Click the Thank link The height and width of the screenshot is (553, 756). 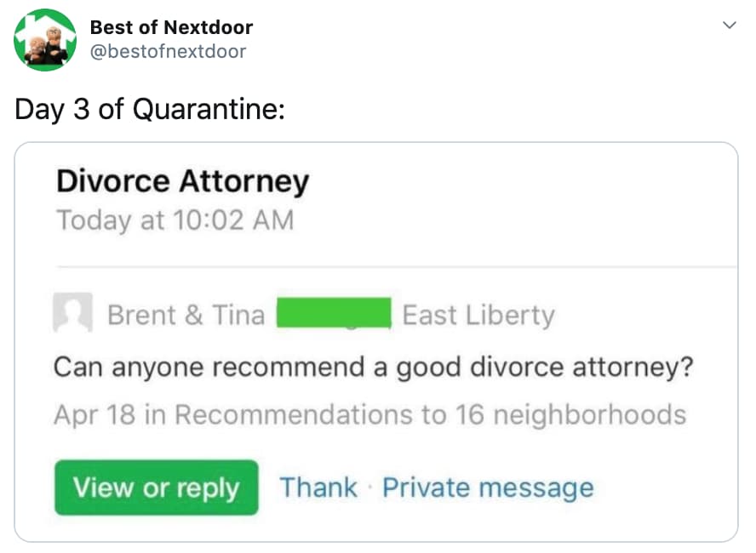[x=317, y=487]
